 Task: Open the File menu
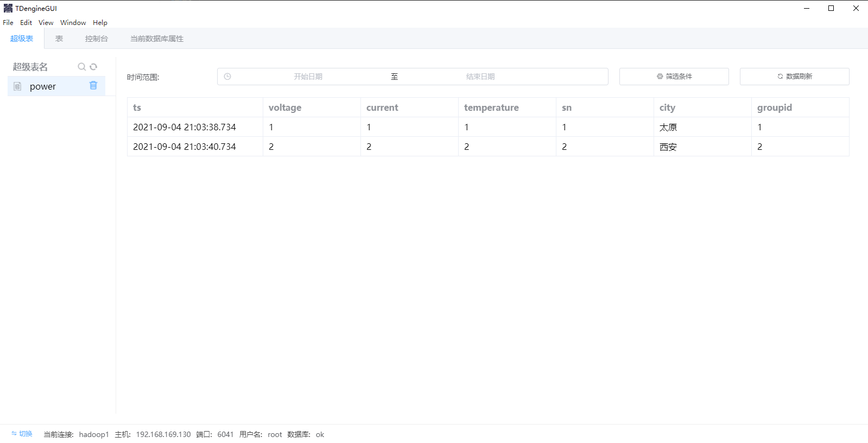click(x=8, y=22)
